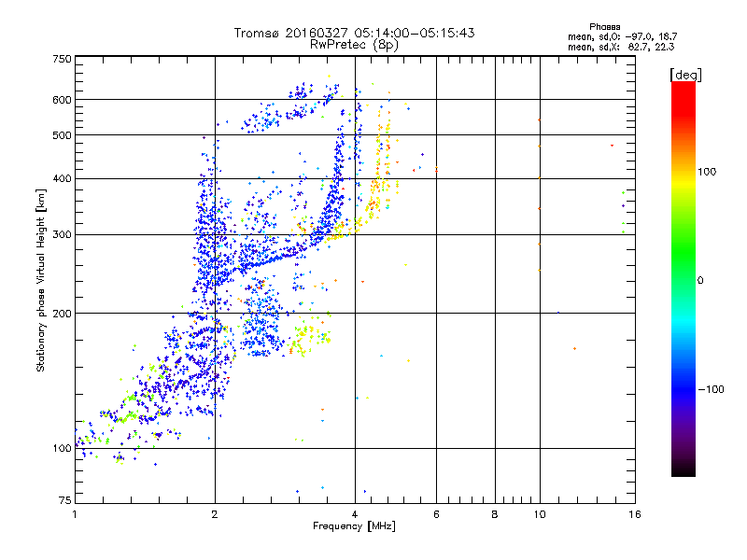Click the plot title "Tromsø 20160327 05:14:00-05:15:43"
747x560 pixels.
354,33
